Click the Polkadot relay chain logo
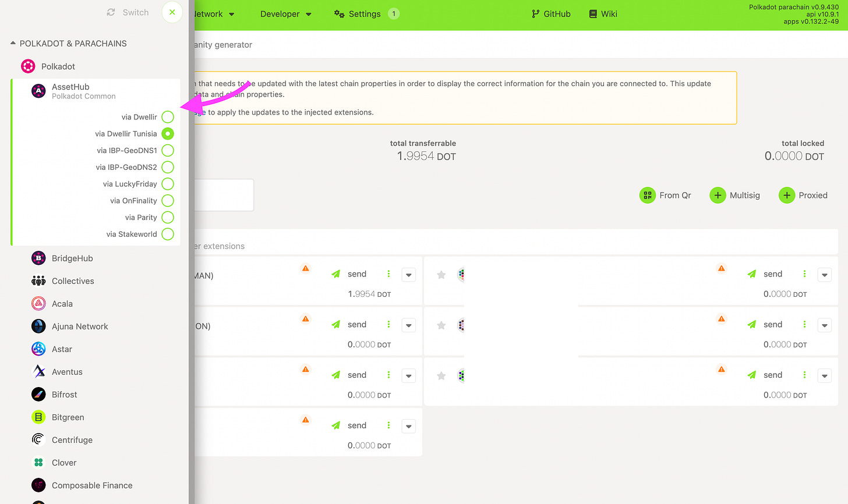Screen dimensions: 848x504 28,66
